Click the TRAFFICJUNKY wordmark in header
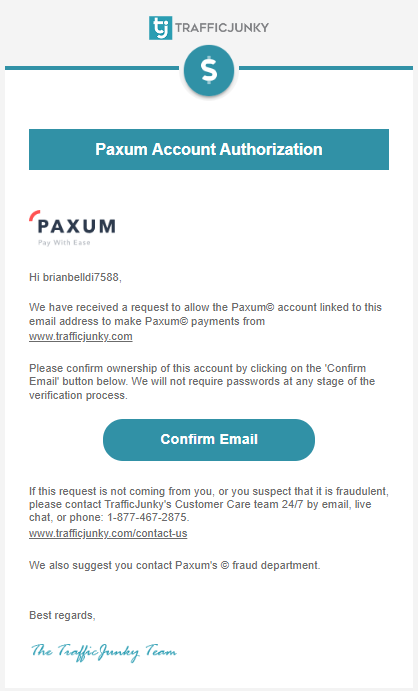Viewport: 418px width, 691px height. click(222, 28)
